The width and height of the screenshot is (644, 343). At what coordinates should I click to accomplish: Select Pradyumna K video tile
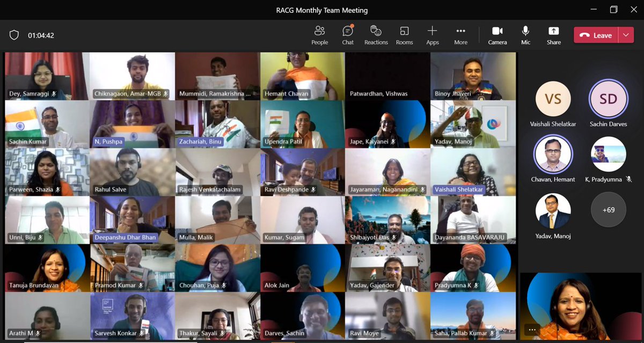(473, 268)
